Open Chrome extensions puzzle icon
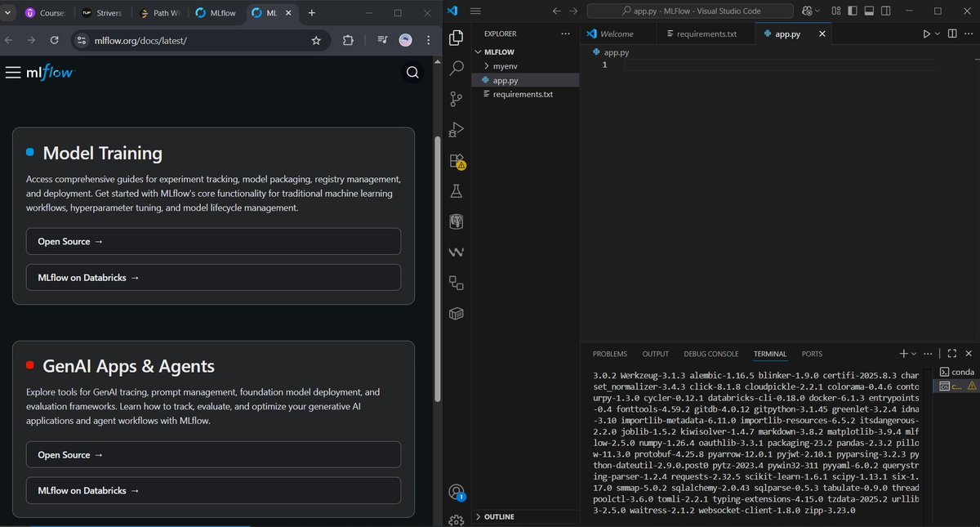980x527 pixels. [x=348, y=40]
